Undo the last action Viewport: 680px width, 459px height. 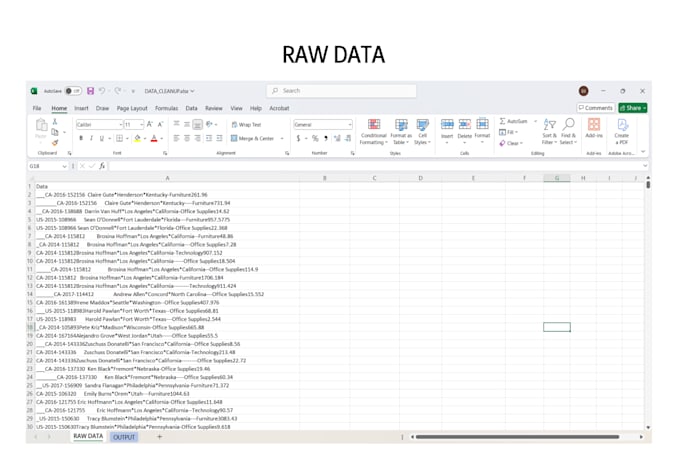pos(102,91)
